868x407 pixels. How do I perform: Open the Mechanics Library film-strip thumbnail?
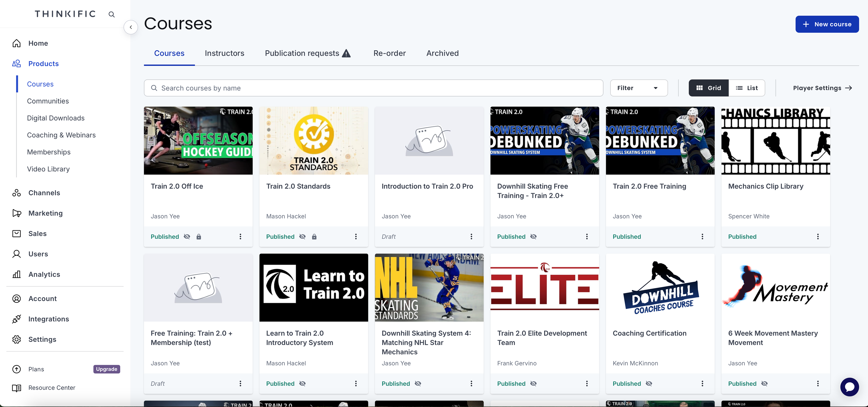pyautogui.click(x=776, y=141)
